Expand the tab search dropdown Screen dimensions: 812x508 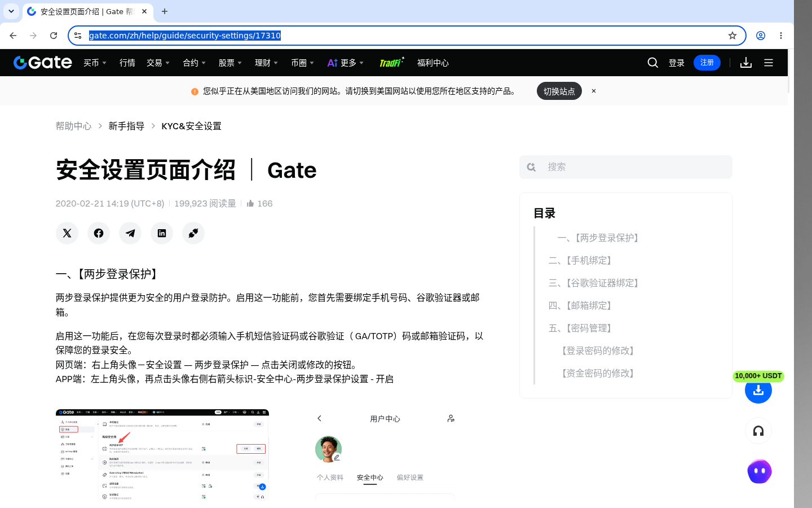(11, 11)
